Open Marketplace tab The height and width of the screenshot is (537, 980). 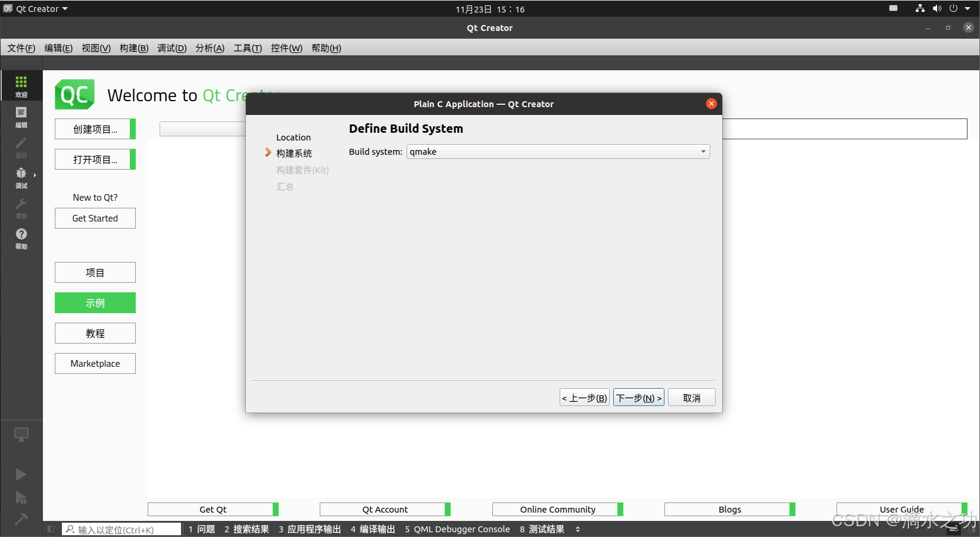coord(95,364)
